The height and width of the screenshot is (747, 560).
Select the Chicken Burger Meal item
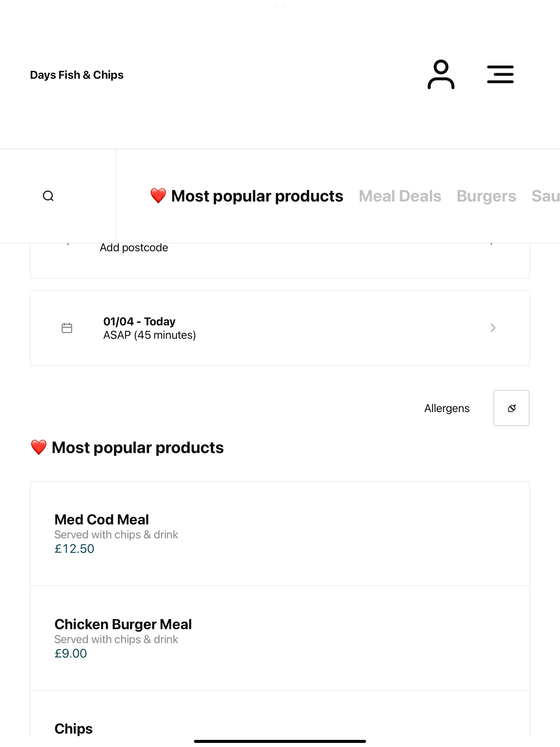click(280, 638)
